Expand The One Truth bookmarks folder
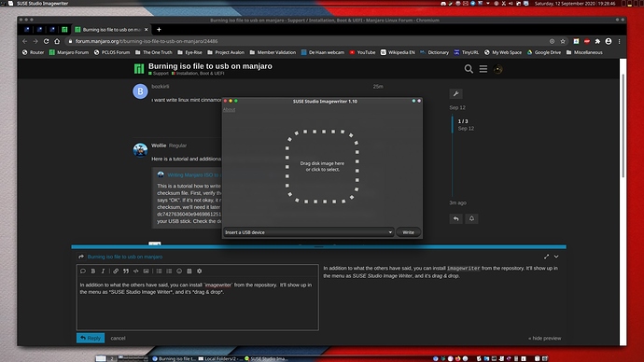 point(154,52)
